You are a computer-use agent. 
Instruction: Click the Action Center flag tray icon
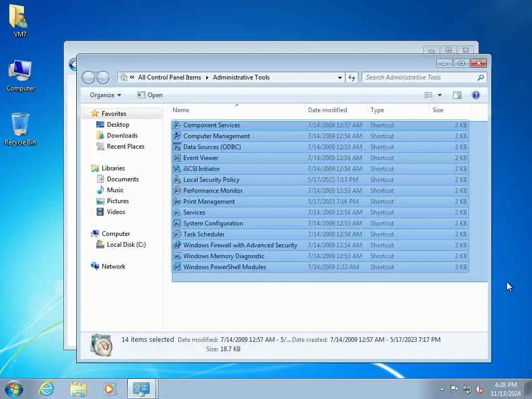click(x=454, y=389)
